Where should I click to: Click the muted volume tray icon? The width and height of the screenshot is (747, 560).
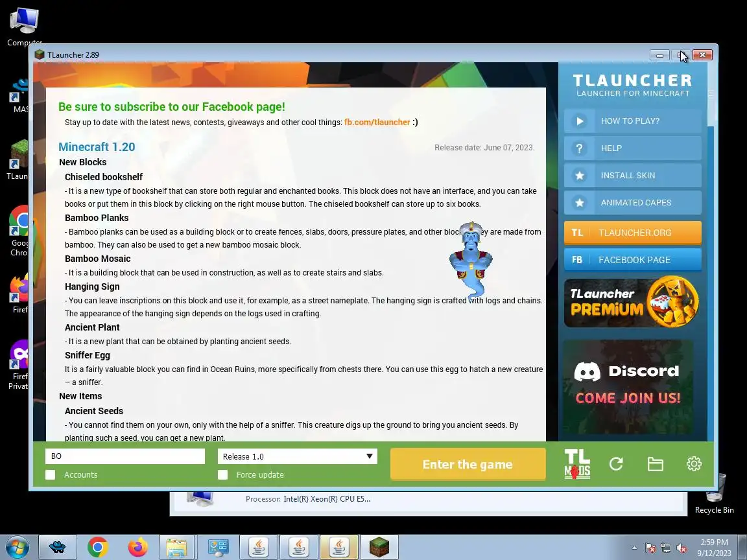click(x=682, y=548)
